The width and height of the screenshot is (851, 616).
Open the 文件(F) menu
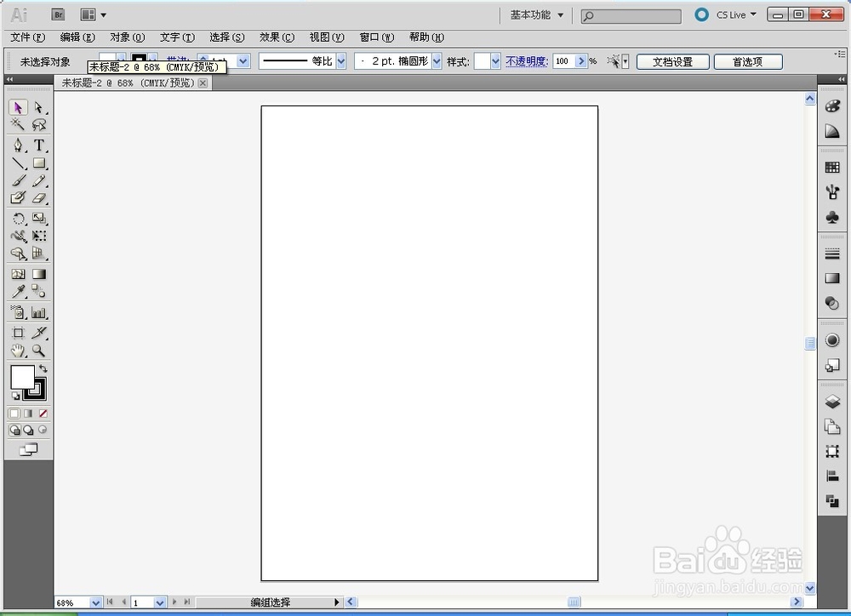(x=28, y=37)
